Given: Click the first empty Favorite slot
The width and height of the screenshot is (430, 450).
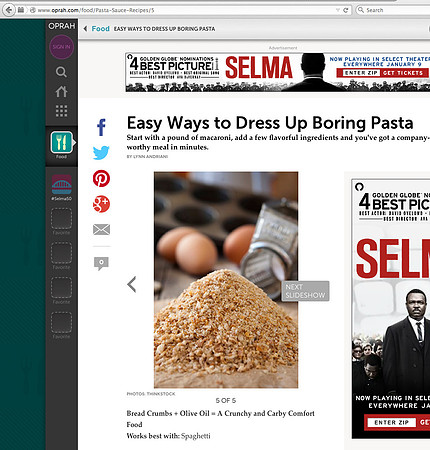Looking at the screenshot, I should [61, 219].
